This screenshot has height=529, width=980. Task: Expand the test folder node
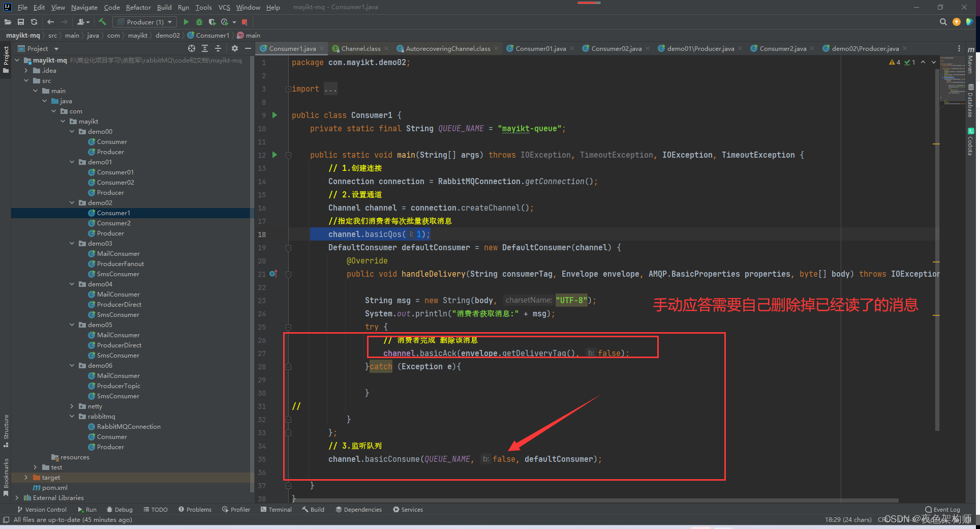(x=36, y=467)
